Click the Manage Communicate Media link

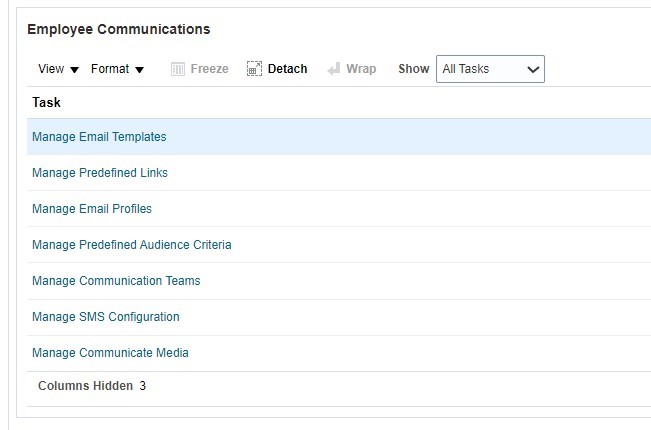110,353
